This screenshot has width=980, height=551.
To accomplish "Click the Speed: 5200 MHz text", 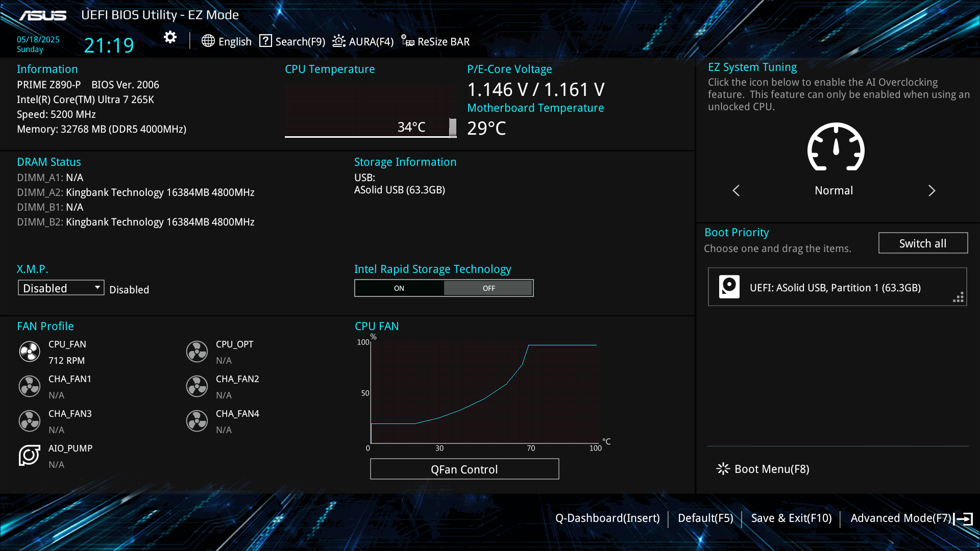I will pyautogui.click(x=56, y=115).
